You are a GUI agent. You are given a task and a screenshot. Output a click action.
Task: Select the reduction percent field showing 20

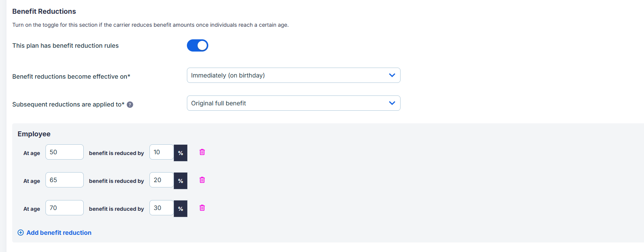point(162,180)
